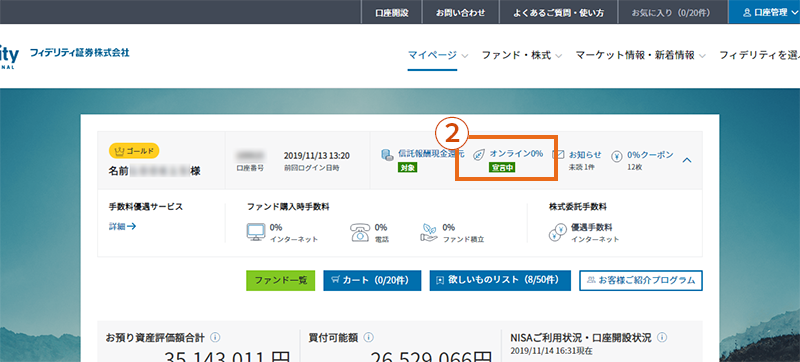The image size is (800, 362).
Task: Click お客様ご紹介プログラム button
Action: [x=641, y=280]
